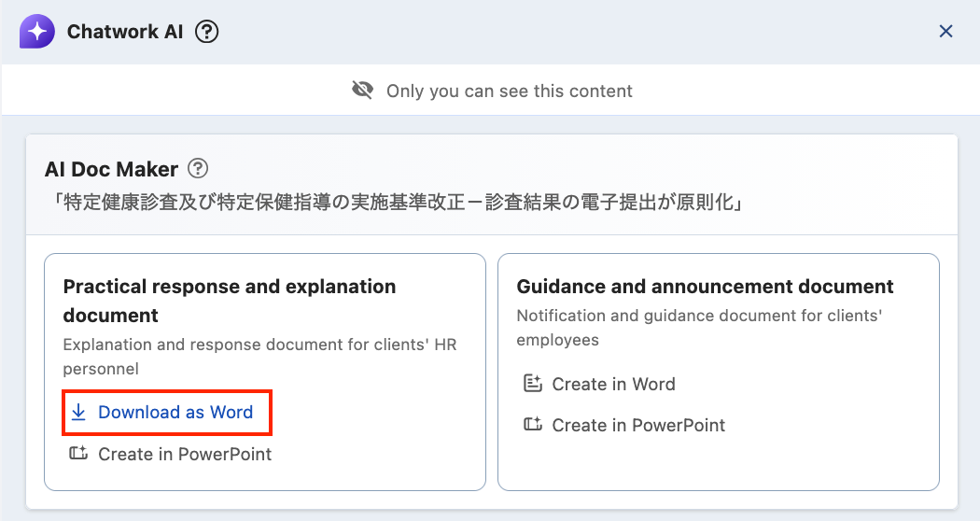Create guidance document in PowerPoint

[x=623, y=426]
